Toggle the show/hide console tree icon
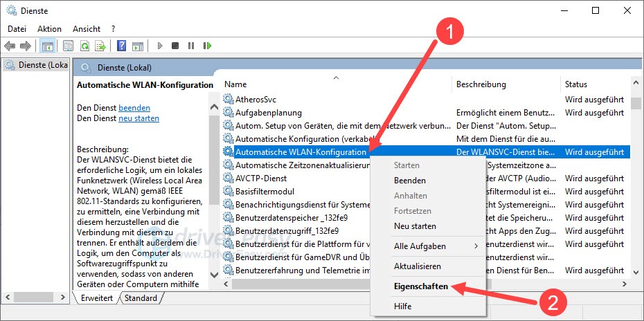 [x=47, y=46]
